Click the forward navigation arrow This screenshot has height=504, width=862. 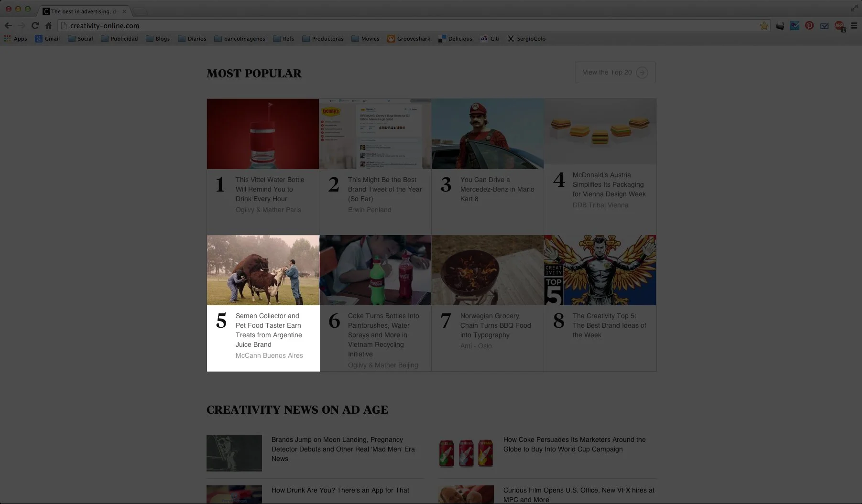(x=22, y=26)
